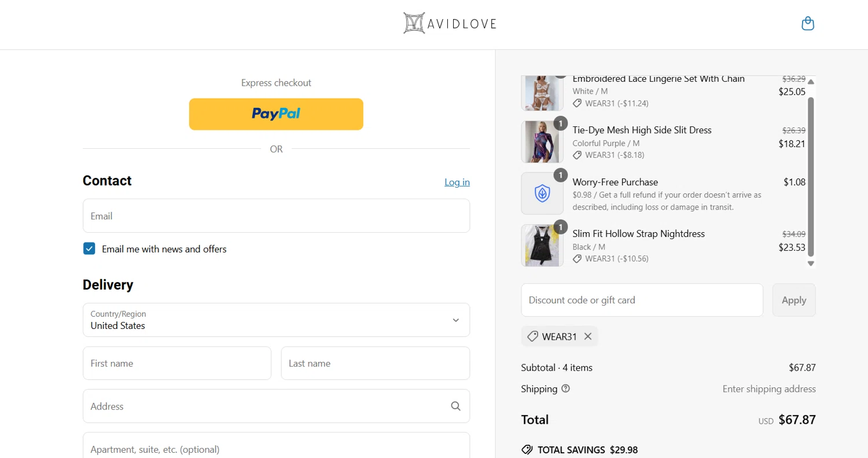The image size is (868, 458).
Task: Open the Shipping help question icon
Action: pos(566,389)
